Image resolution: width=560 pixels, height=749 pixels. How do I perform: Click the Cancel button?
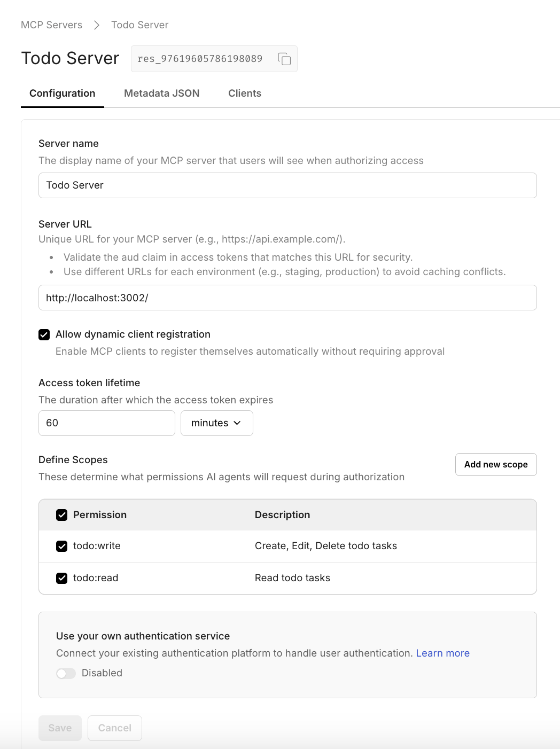click(114, 728)
